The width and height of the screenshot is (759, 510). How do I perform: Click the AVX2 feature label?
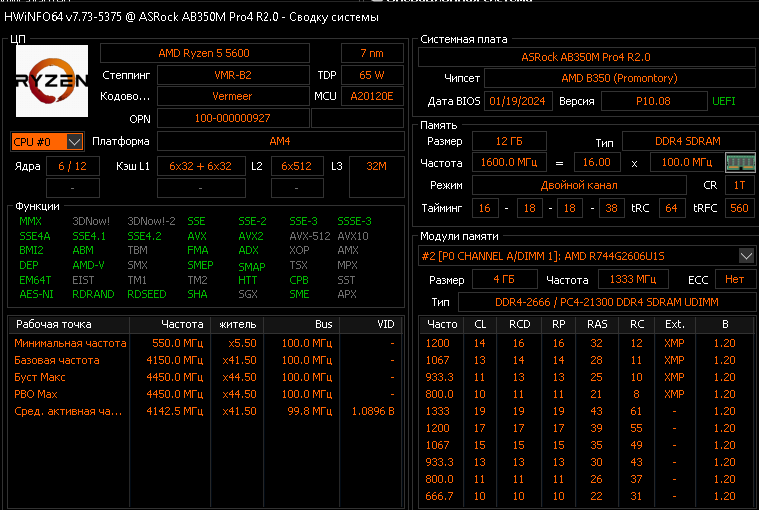point(251,236)
